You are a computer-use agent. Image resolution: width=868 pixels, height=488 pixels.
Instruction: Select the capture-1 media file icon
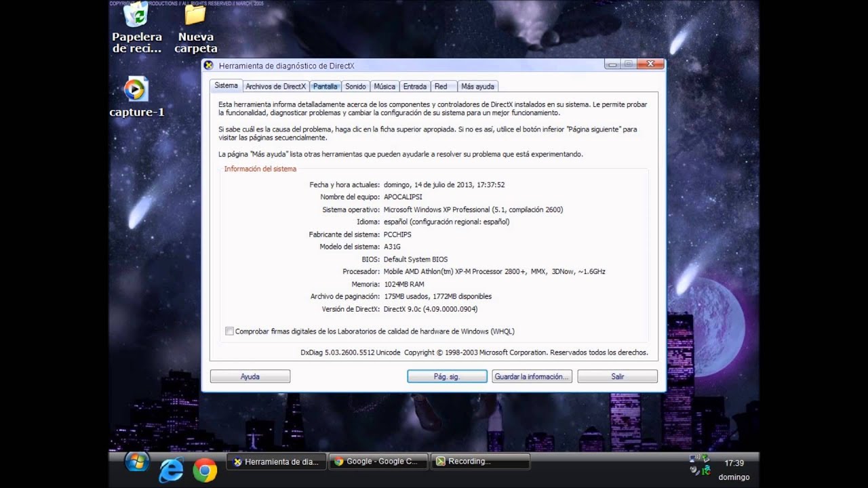coord(136,98)
